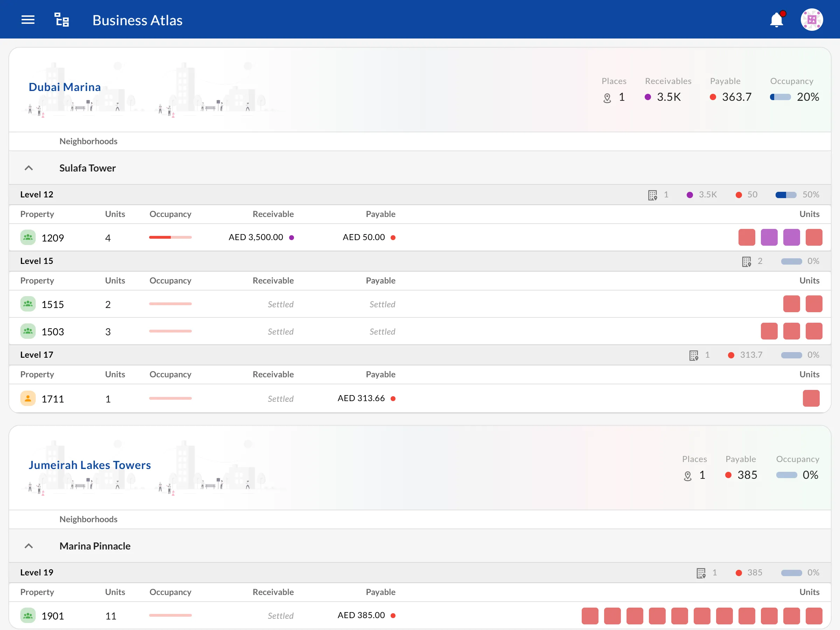
Task: Select the first purple unit square of property 1209
Action: coord(769,237)
